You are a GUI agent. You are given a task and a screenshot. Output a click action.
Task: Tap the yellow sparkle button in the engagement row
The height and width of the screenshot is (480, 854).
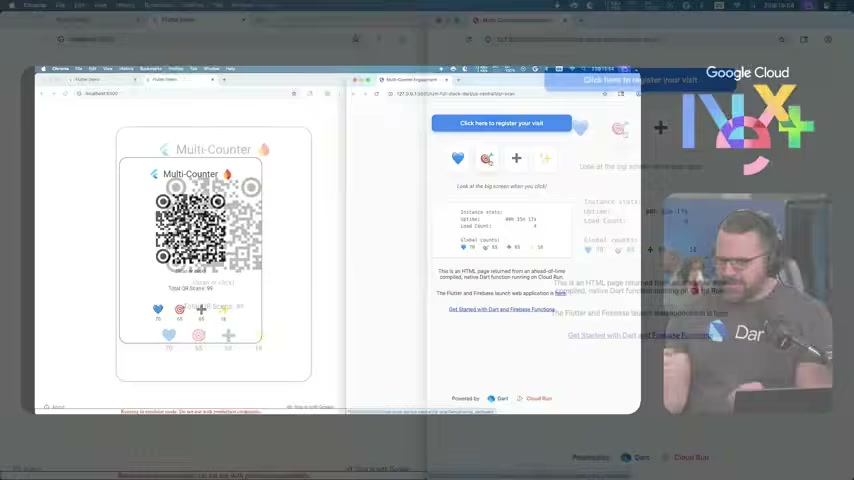(x=545, y=159)
